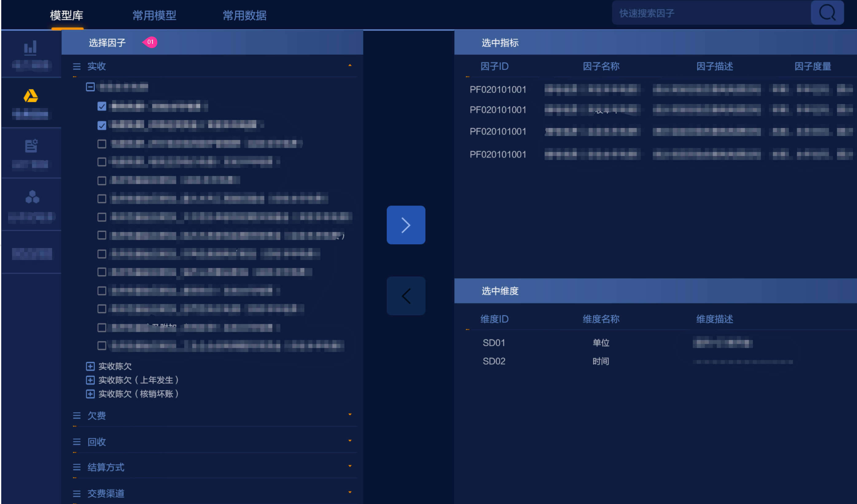857x504 pixels.
Task: Switch to the 常用数据 tab
Action: (244, 16)
